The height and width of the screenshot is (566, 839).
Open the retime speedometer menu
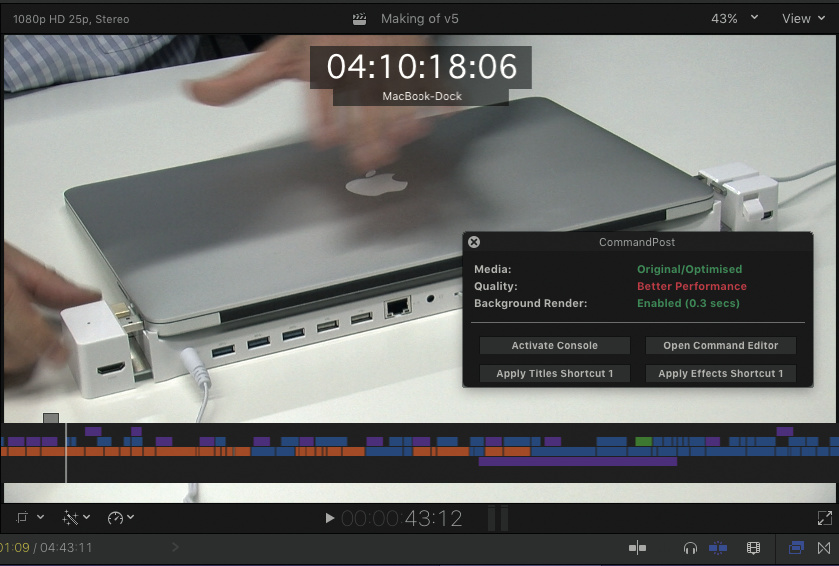(120, 517)
